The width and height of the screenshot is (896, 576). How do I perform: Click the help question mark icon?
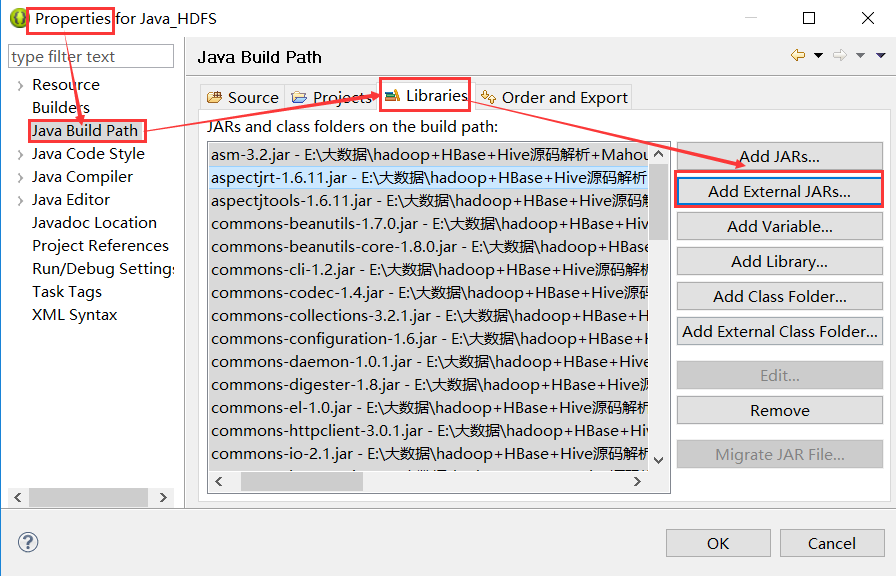[x=27, y=542]
